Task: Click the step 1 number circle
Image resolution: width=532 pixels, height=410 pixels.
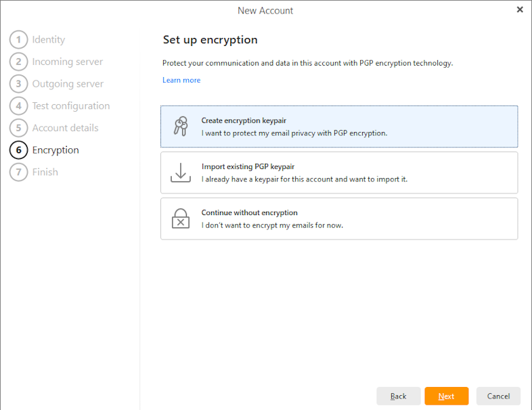Action: tap(18, 40)
